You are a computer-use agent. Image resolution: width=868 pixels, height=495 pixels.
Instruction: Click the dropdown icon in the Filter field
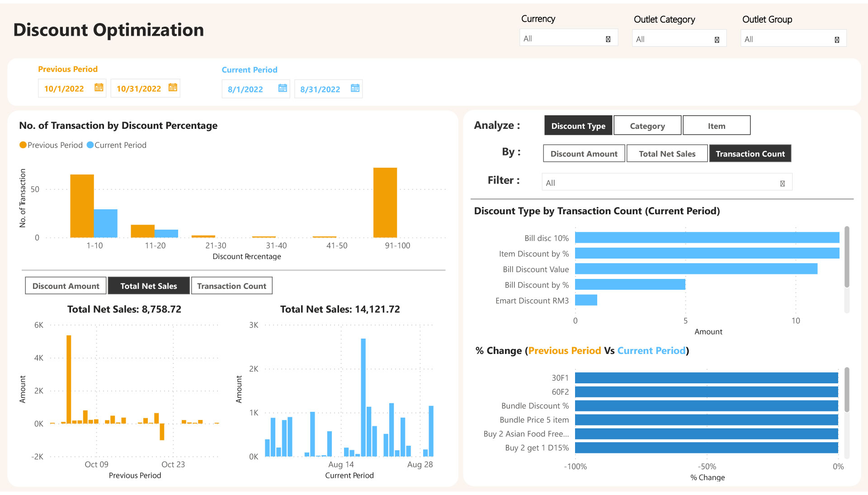[x=782, y=183]
